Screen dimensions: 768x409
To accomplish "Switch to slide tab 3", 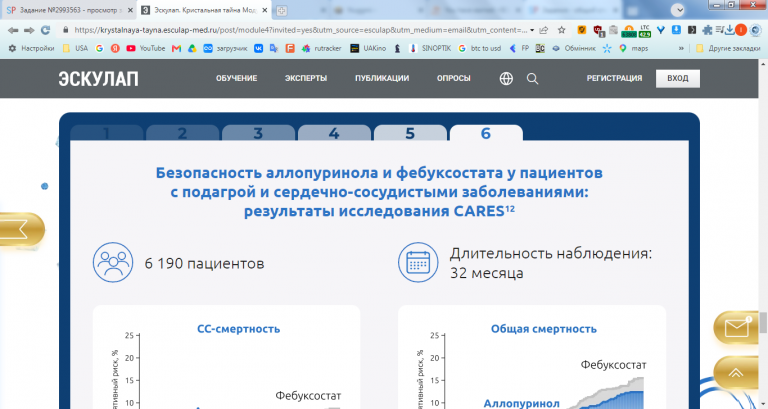I will coord(258,133).
